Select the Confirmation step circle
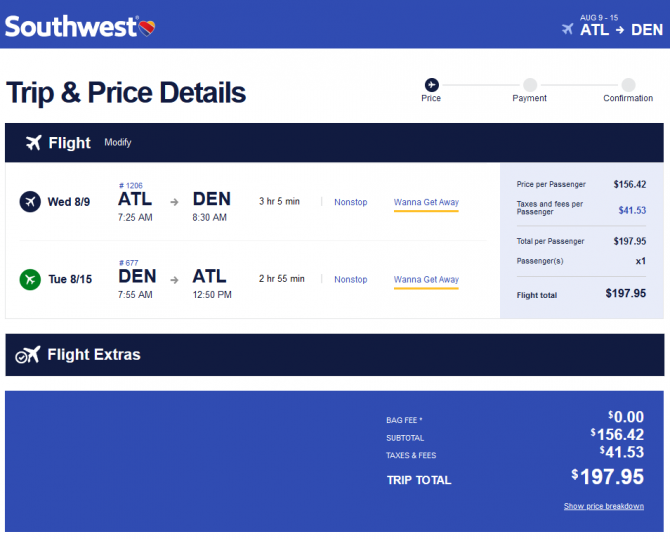This screenshot has height=539, width=670. pos(628,85)
